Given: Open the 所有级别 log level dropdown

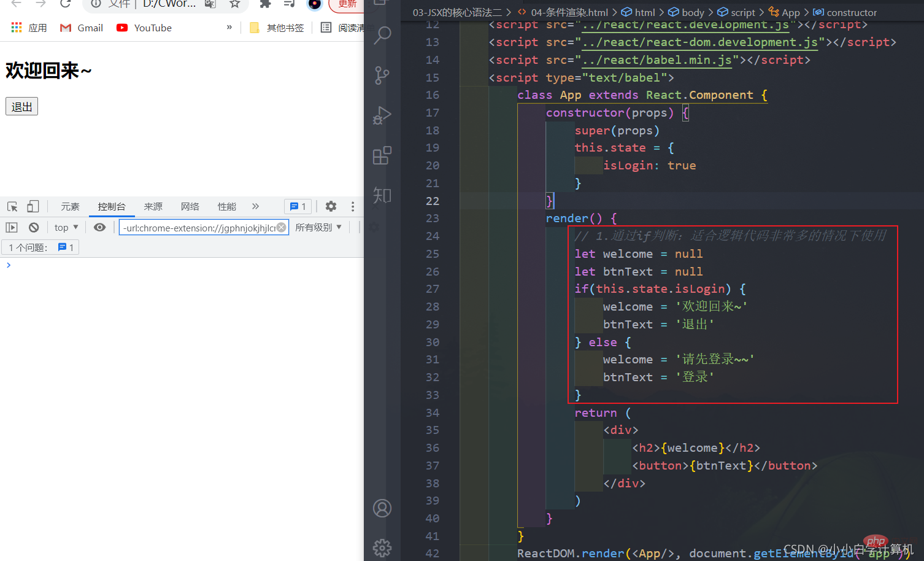Looking at the screenshot, I should 318,227.
